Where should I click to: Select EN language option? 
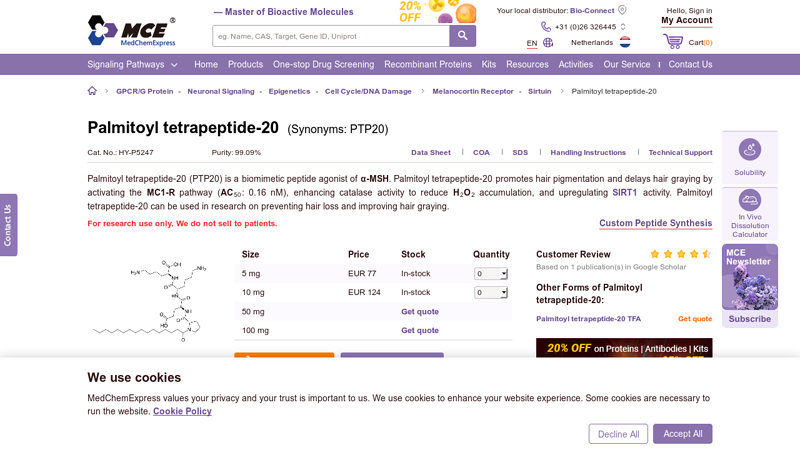click(x=532, y=43)
